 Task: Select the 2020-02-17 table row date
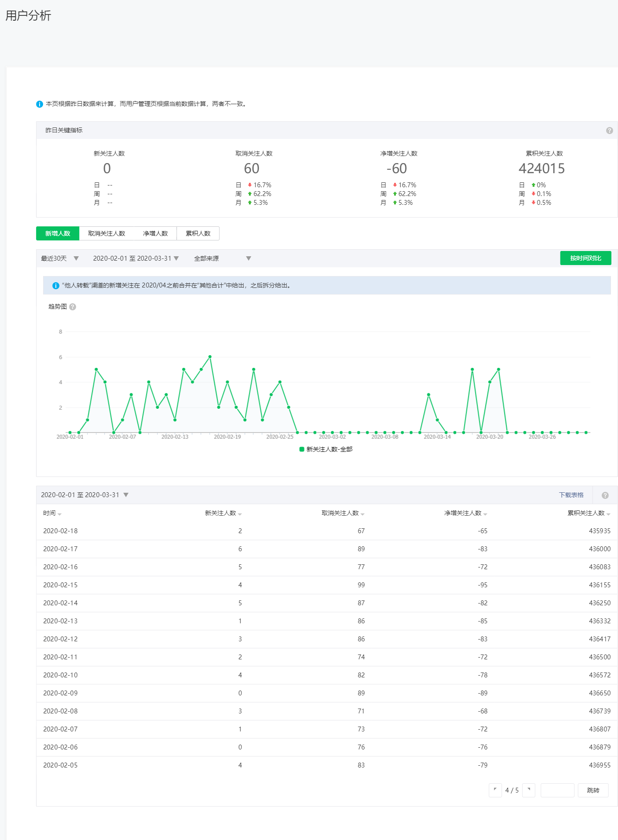[60, 549]
